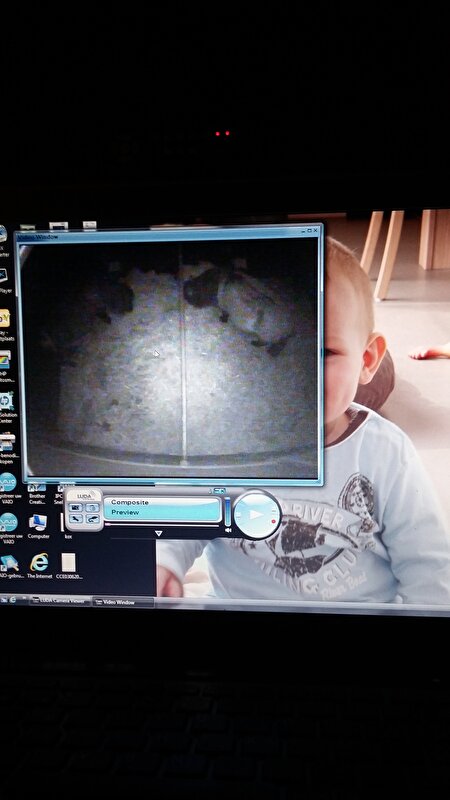Image resolution: width=450 pixels, height=800 pixels.
Task: Click snapshot camera icon in LUDA panel
Action: pos(76,508)
